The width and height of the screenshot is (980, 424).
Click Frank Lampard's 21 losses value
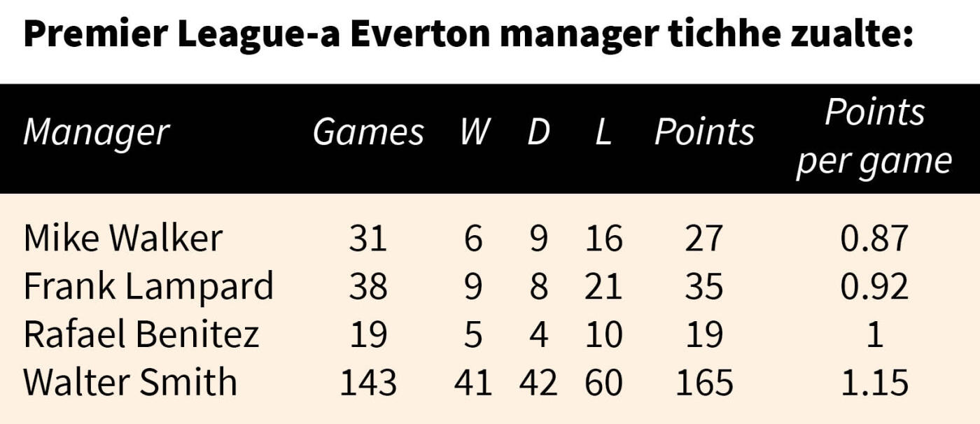coord(603,287)
